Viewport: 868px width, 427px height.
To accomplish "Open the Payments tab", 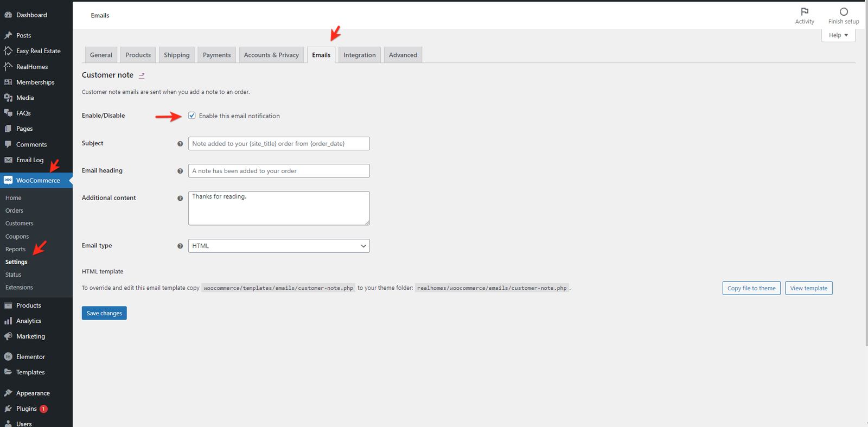I will 216,55.
